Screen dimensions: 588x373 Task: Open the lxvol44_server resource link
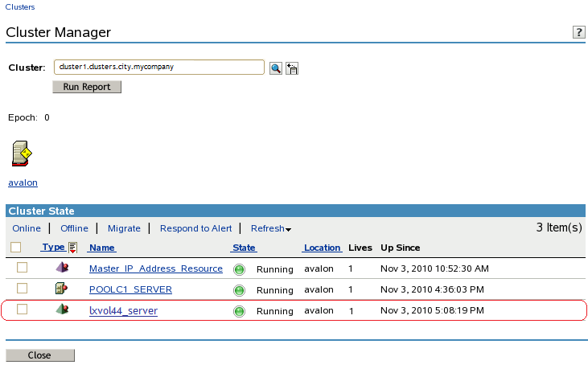[x=123, y=311]
